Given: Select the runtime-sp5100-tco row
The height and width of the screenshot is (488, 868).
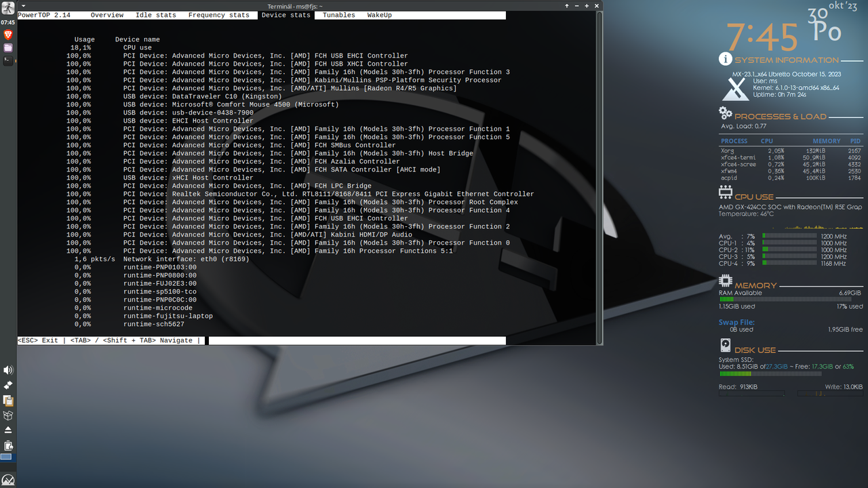Looking at the screenshot, I should coord(136,291).
